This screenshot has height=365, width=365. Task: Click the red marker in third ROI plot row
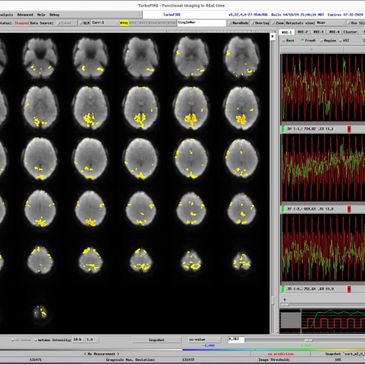point(349,289)
